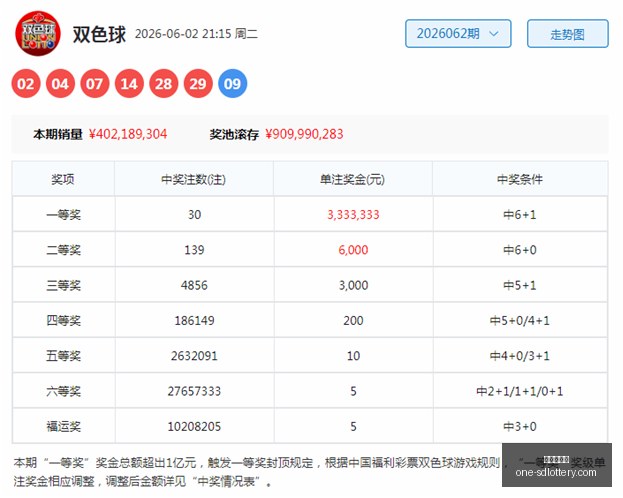Screen dimensions: 623x498
Task: Click second prize amount 6,000
Action: pos(353,250)
